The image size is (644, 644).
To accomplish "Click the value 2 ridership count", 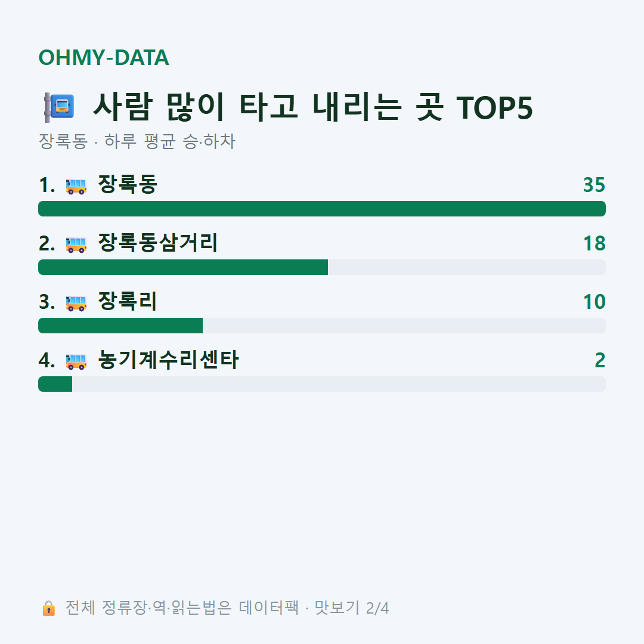I will 600,360.
